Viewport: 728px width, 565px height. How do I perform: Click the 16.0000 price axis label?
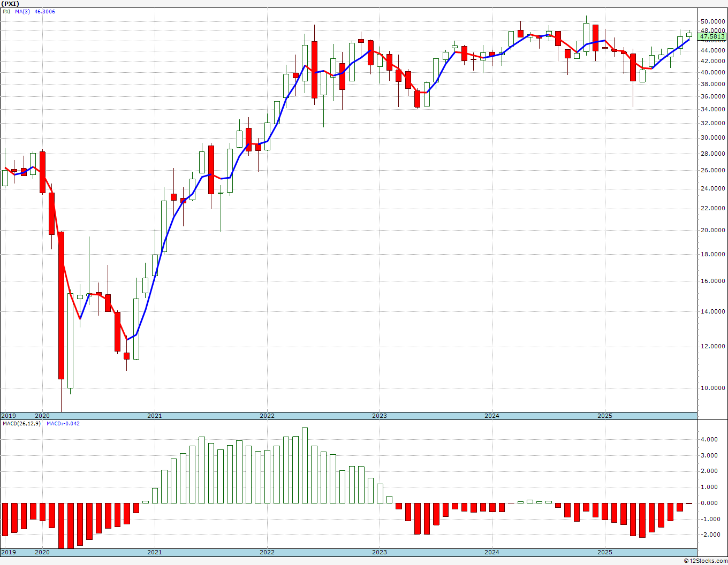coord(712,281)
